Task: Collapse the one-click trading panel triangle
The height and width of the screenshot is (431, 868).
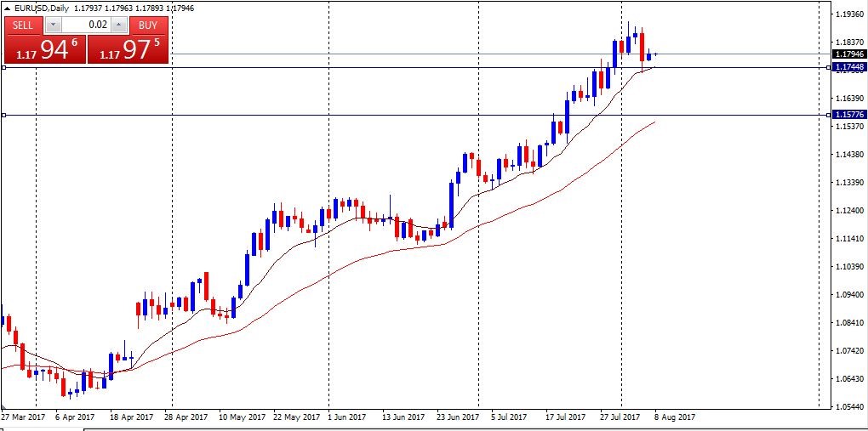Action: click(8, 9)
